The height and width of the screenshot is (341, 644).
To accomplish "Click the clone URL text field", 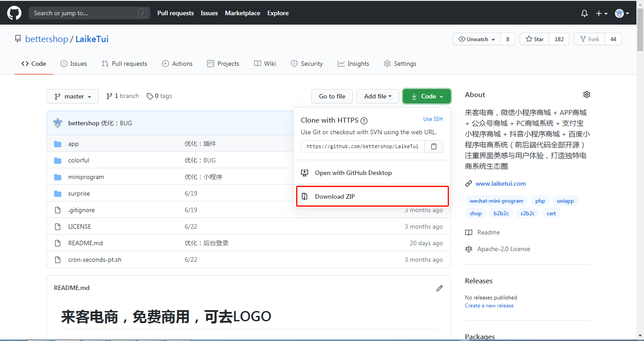I will coord(363,146).
